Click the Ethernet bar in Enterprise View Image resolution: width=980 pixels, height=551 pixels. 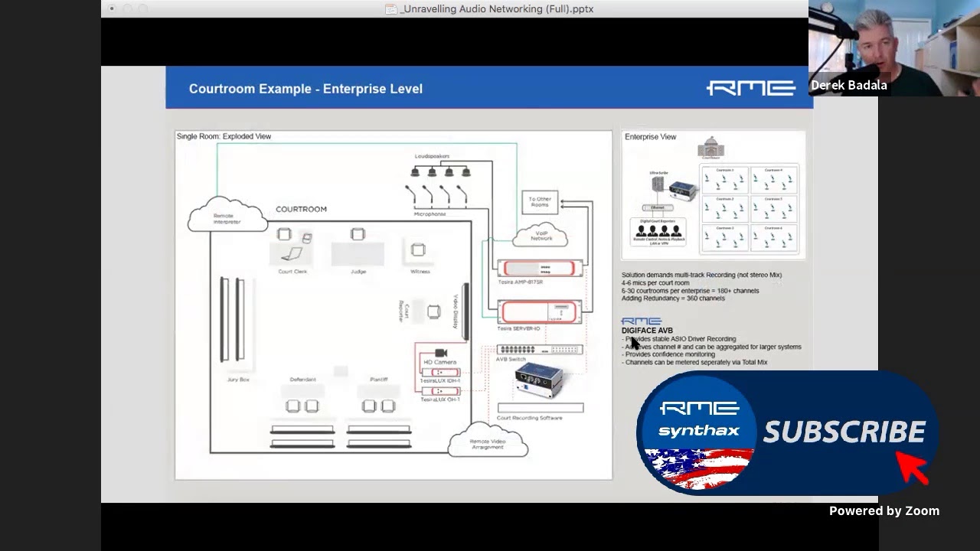658,207
